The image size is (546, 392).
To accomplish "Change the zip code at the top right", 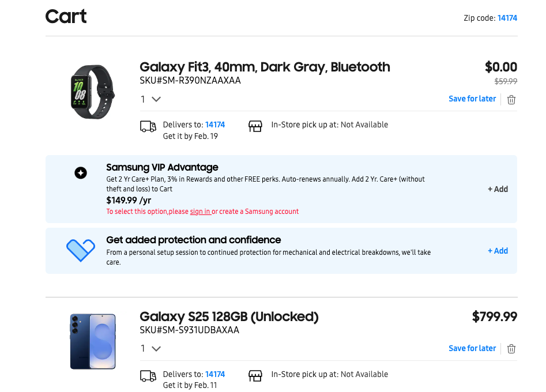I will click(x=507, y=18).
